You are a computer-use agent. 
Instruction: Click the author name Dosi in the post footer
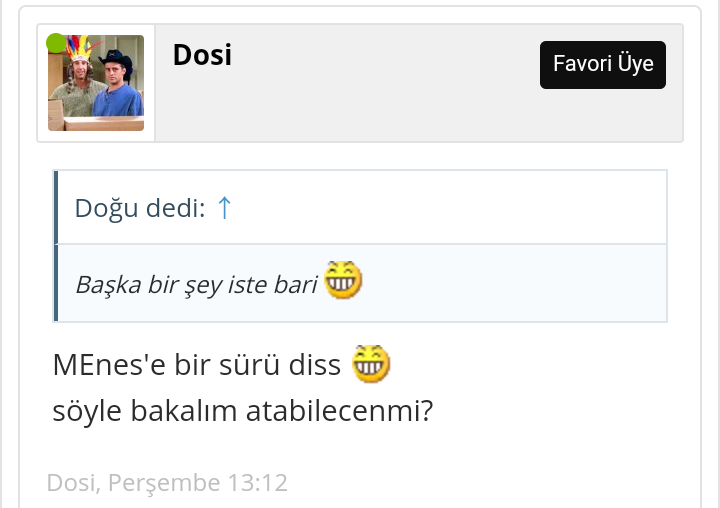pos(71,483)
